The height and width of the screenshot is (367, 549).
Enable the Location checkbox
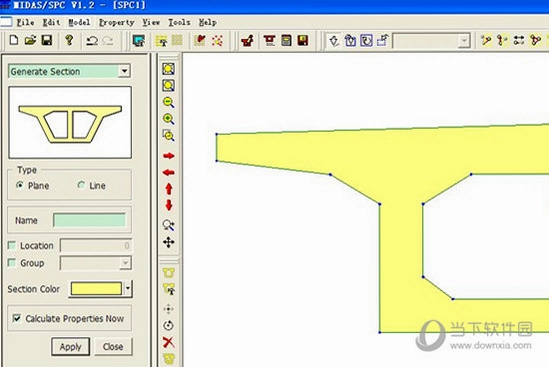12,245
